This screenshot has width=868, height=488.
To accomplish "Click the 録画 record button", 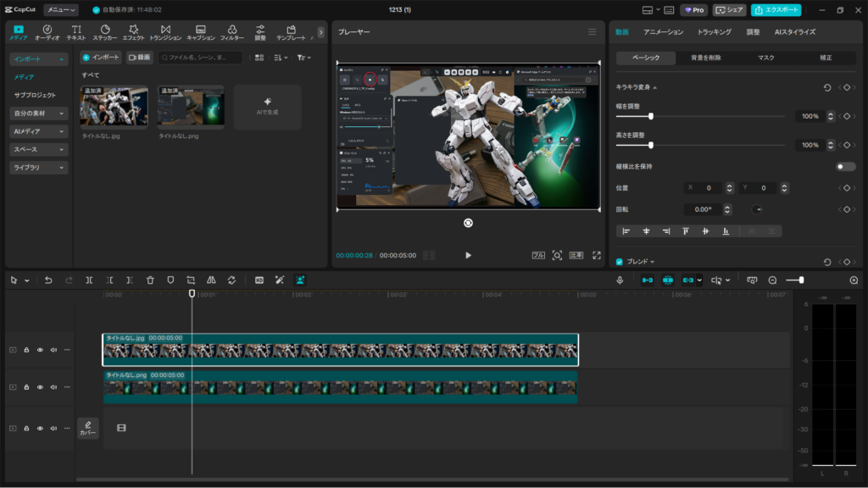I will tap(140, 58).
